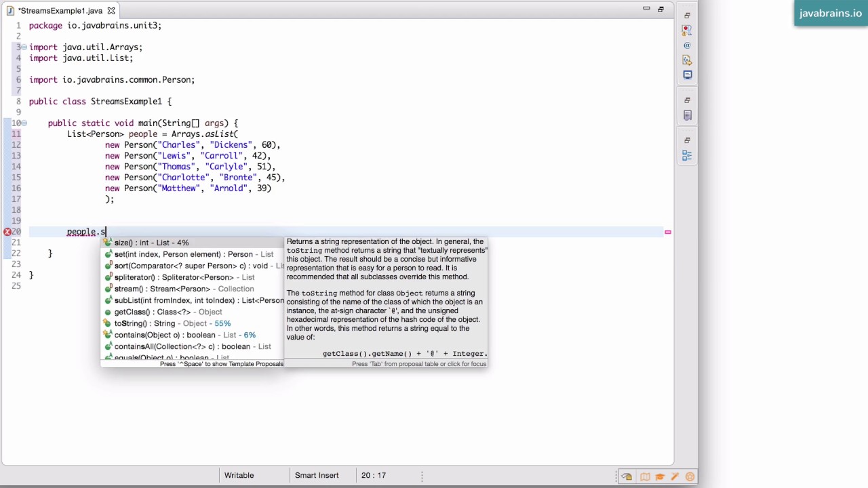Screen dimensions: 868x488
Task: Click the getClass().getName() code sample in Javadoc
Action: pyautogui.click(x=405, y=353)
